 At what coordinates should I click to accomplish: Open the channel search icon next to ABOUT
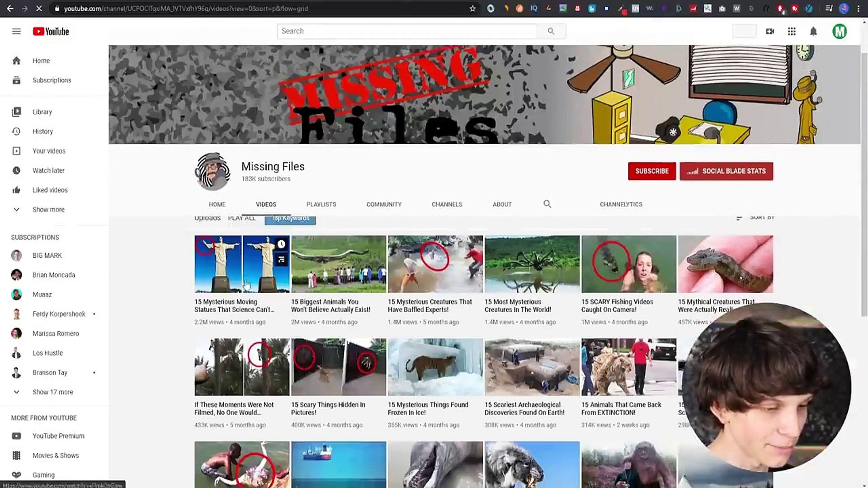click(547, 204)
